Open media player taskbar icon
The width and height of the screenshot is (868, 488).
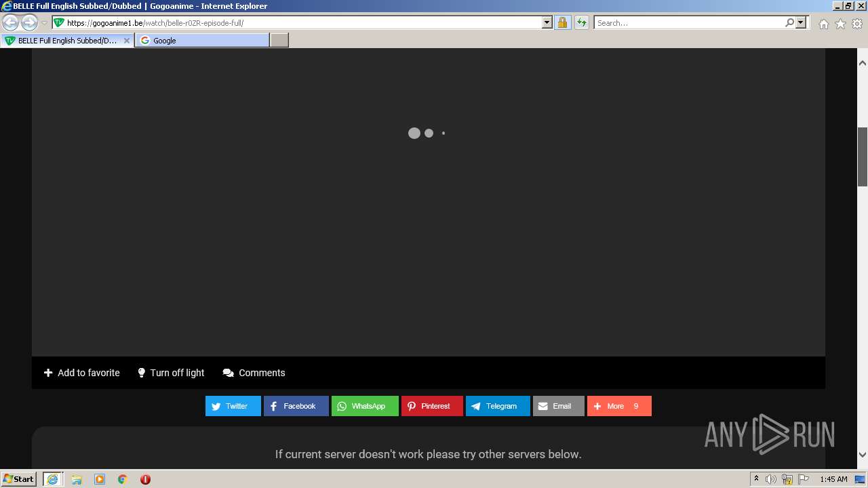click(100, 479)
